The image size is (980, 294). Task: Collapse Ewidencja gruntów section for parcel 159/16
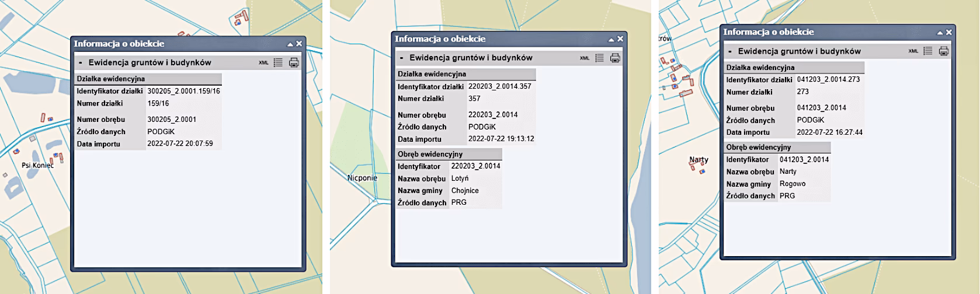click(x=81, y=62)
